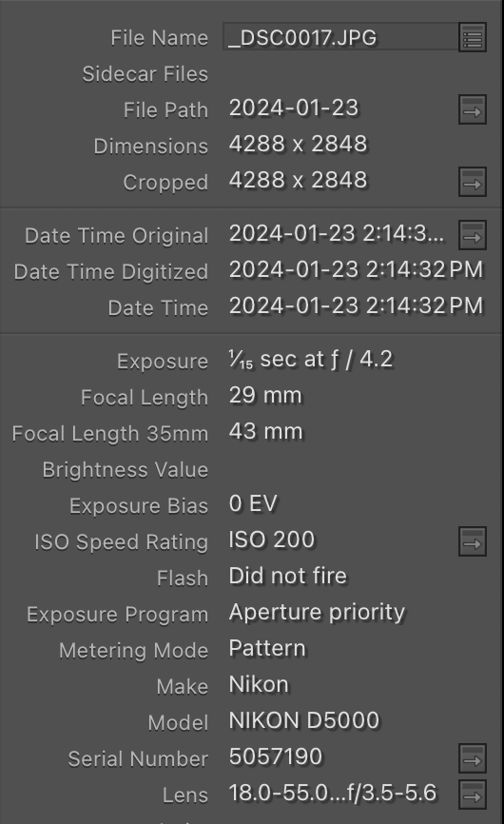The image size is (504, 824).
Task: Click the batch rename icon beside File Name
Action: pos(473,37)
